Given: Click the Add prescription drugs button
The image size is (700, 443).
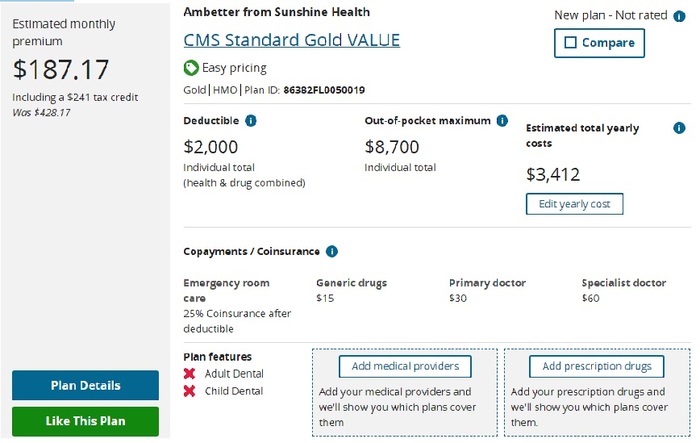Looking at the screenshot, I should coord(596,366).
